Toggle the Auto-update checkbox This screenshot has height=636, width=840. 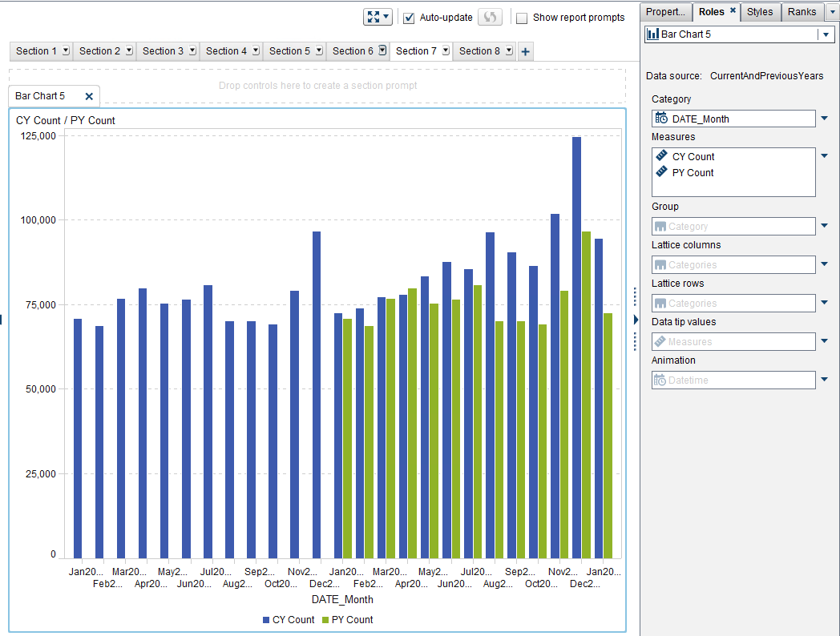coord(409,18)
